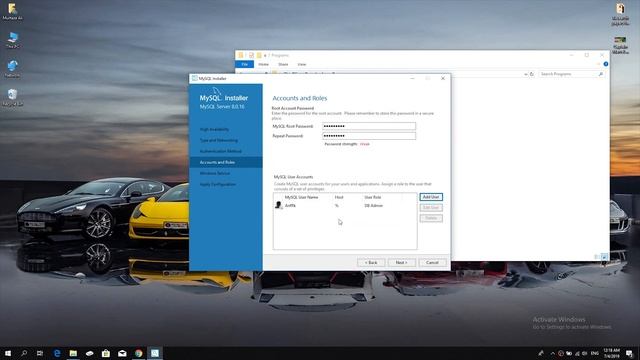
Task: Open the Type and Networking step
Action: (x=219, y=140)
